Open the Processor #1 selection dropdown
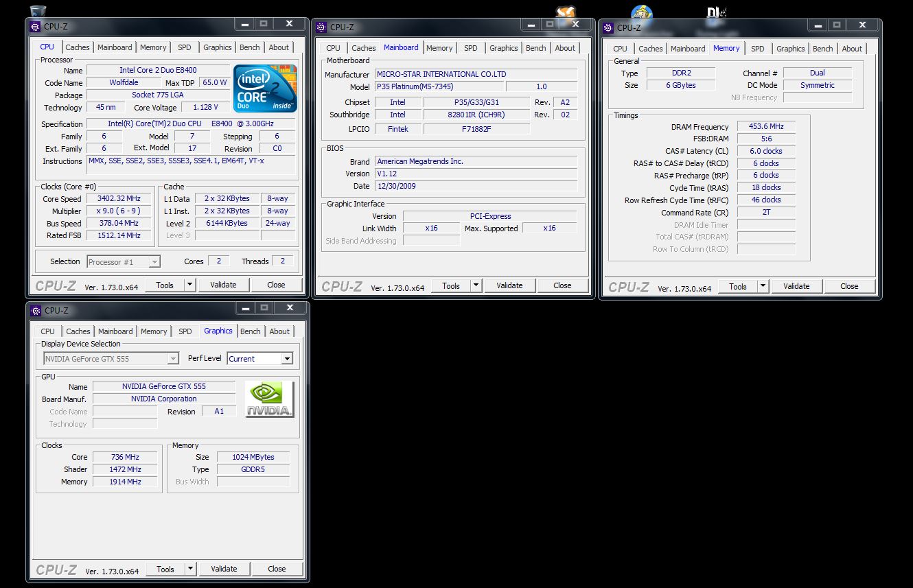 click(x=124, y=261)
